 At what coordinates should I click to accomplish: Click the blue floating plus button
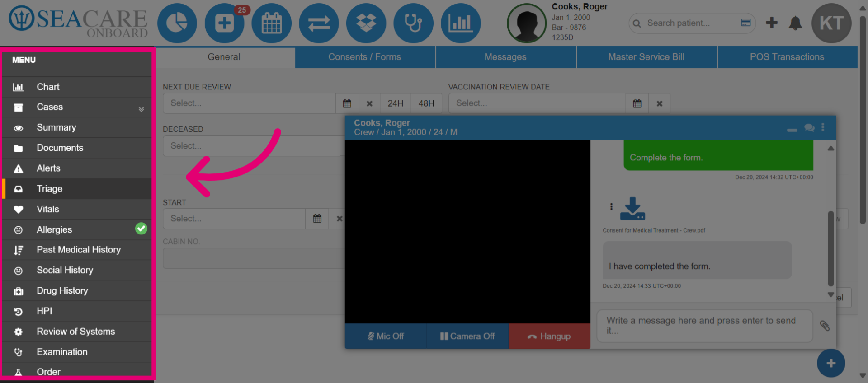pyautogui.click(x=831, y=363)
